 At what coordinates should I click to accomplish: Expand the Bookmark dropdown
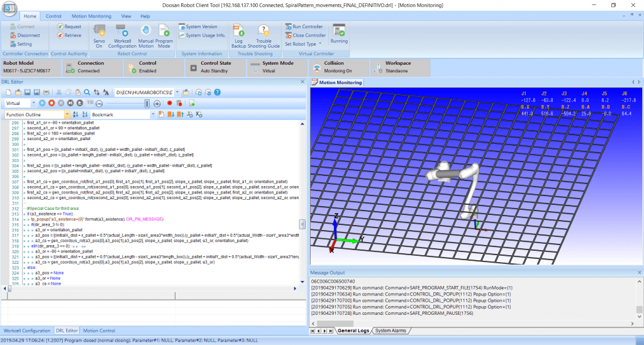(153, 114)
